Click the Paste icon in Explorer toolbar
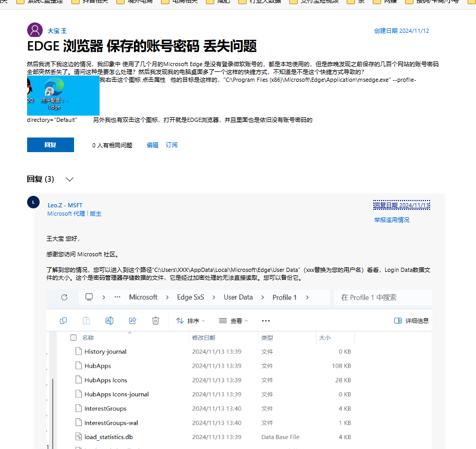476x449 pixels. pos(87,321)
